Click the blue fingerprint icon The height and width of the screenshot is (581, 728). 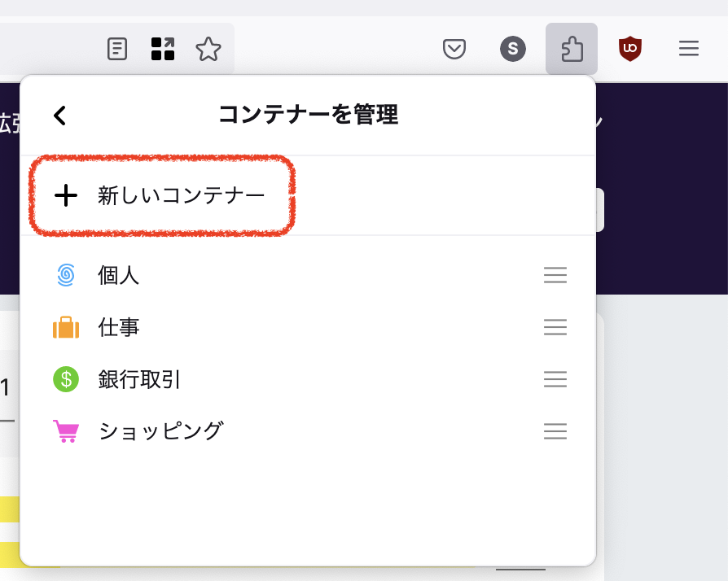point(66,275)
